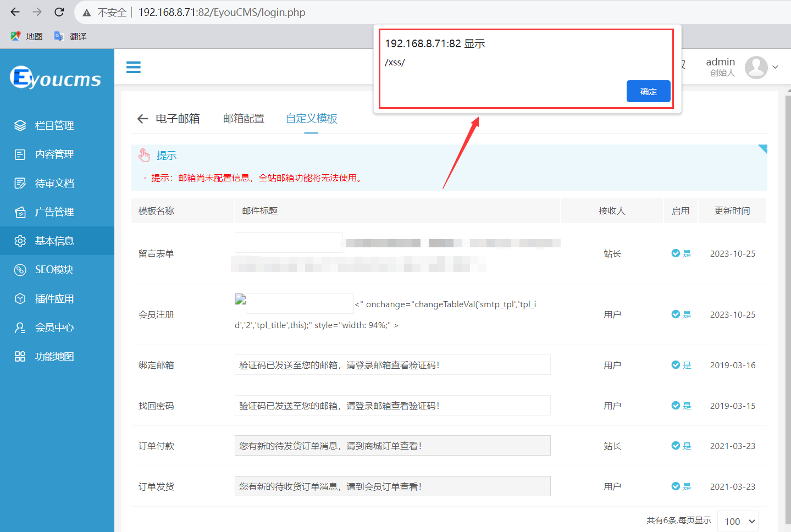Open the per-page 100 dropdown
The height and width of the screenshot is (532, 791).
coord(738,521)
